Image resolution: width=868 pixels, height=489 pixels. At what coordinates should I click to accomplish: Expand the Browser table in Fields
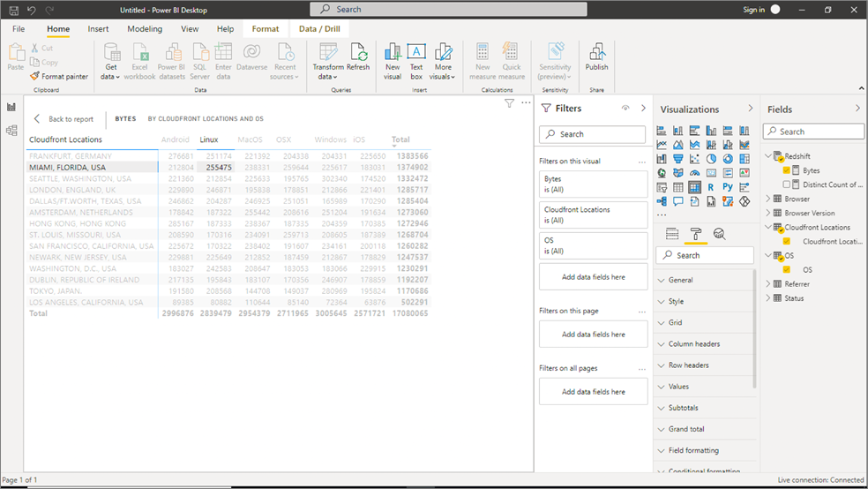(768, 199)
